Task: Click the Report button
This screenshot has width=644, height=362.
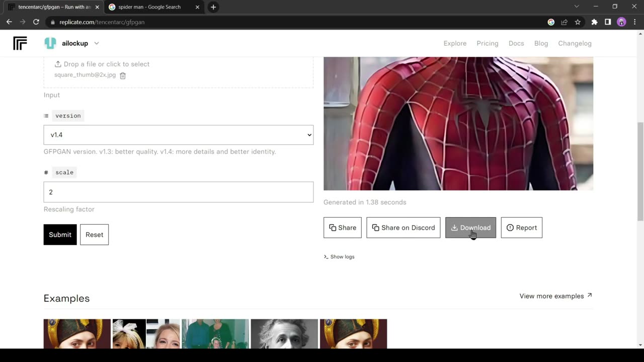Action: coord(522,228)
